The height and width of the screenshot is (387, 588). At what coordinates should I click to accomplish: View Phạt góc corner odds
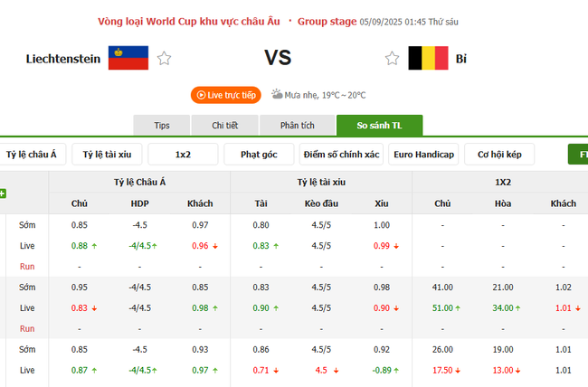[259, 155]
